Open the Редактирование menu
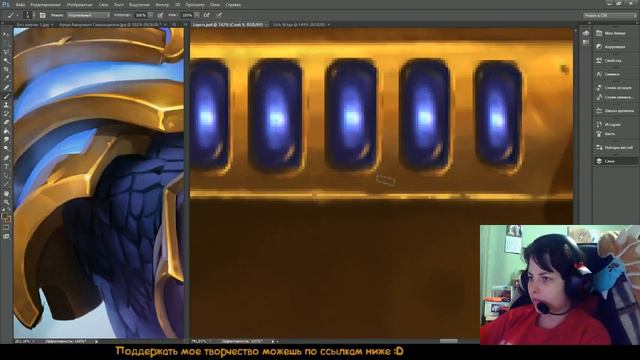Screen dimensions: 640x360 (x=46, y=5)
